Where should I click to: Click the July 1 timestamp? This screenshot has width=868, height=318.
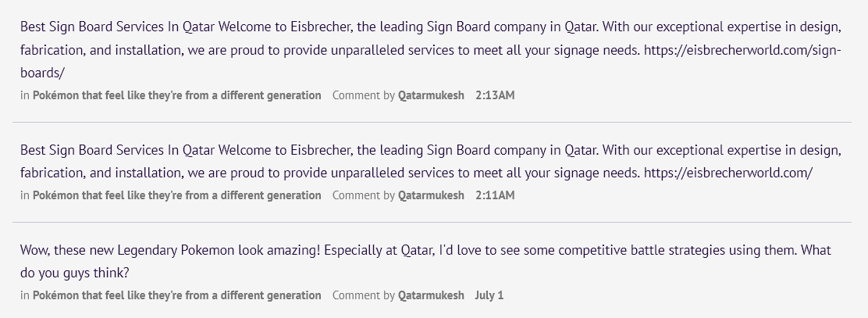click(x=489, y=295)
